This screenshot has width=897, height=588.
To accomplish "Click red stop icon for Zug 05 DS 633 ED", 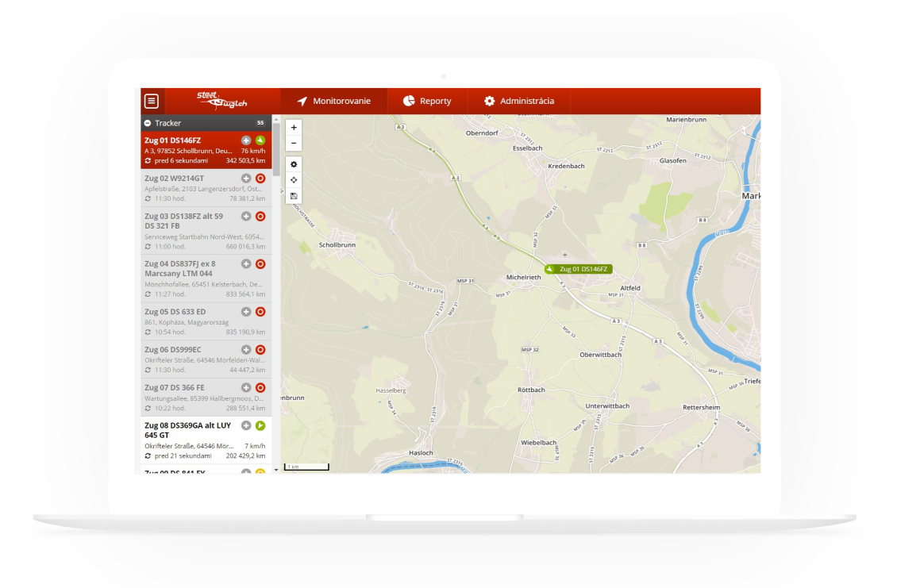I will [260, 312].
